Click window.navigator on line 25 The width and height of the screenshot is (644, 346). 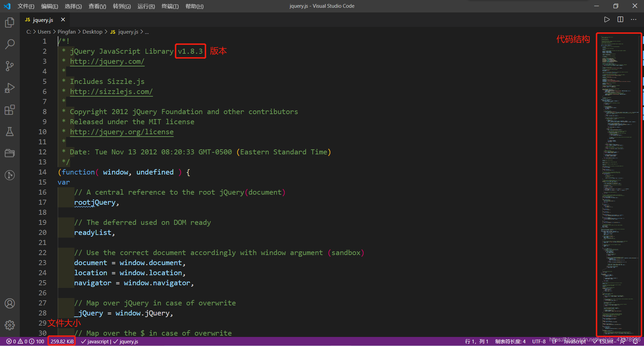pyautogui.click(x=157, y=283)
